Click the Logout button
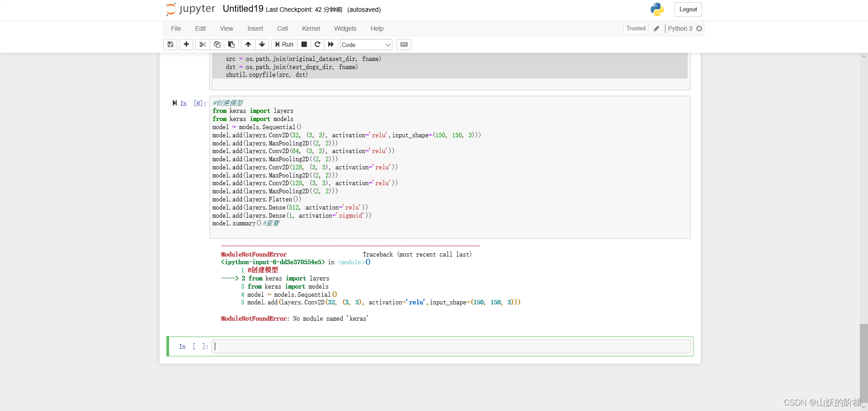Screen dimensions: 868x411 click(688, 9)
